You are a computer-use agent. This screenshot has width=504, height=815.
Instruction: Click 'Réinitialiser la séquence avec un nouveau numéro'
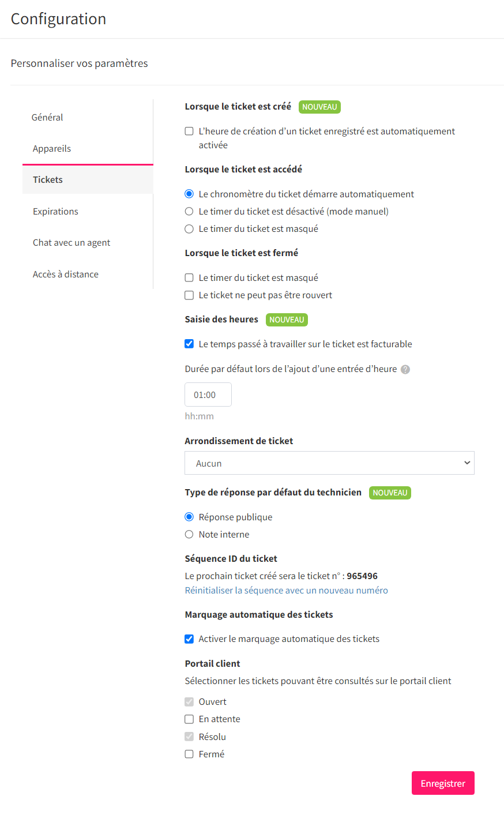286,591
